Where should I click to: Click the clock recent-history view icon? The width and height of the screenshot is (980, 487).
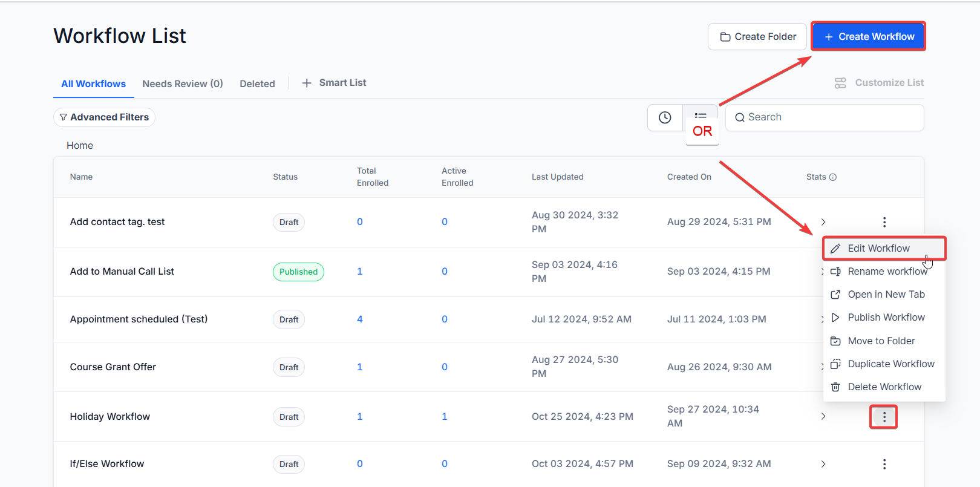pos(665,117)
